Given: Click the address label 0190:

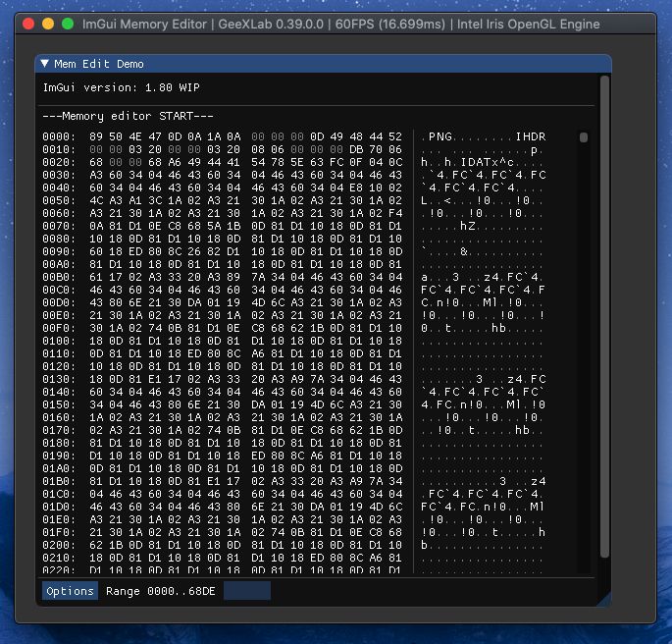Looking at the screenshot, I should pyautogui.click(x=59, y=456).
